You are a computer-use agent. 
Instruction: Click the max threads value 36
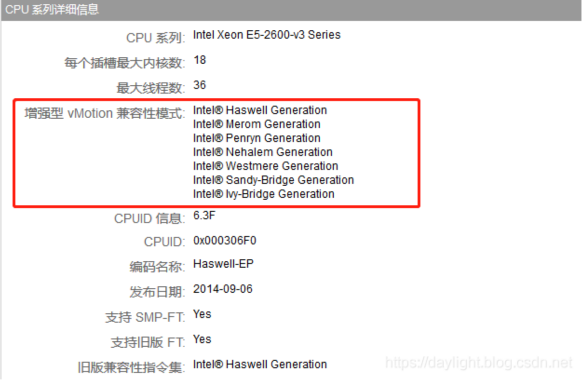click(x=200, y=85)
